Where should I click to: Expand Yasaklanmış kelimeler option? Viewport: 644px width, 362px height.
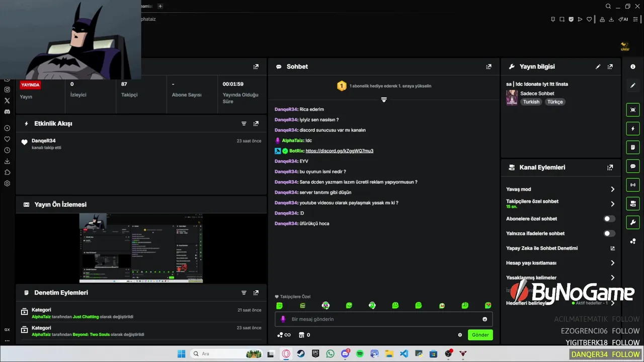[612, 278]
